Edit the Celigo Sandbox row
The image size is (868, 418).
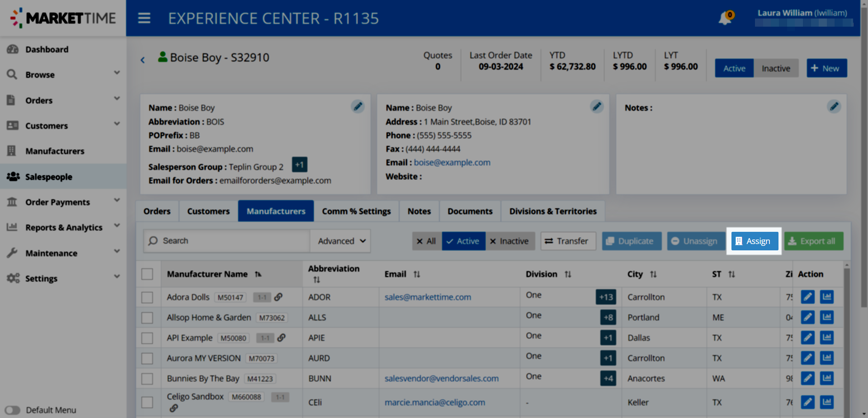click(x=807, y=402)
